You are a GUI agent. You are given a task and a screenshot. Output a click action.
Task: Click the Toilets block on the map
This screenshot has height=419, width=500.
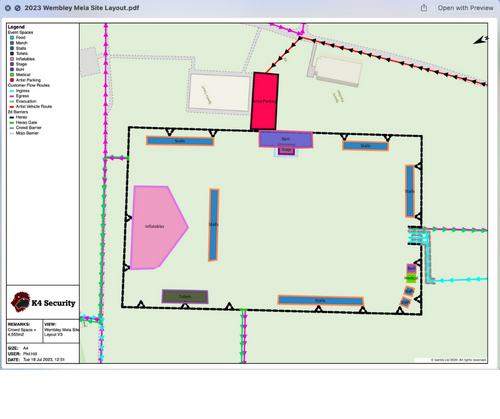coord(185,296)
